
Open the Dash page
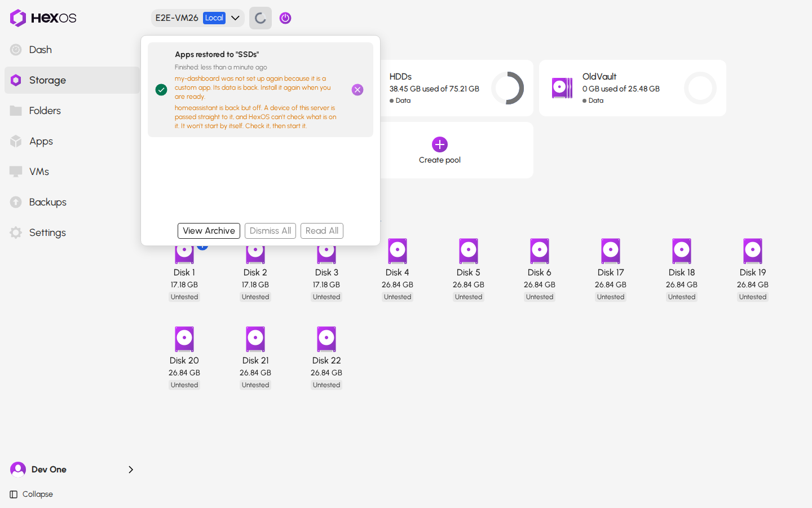point(72,50)
